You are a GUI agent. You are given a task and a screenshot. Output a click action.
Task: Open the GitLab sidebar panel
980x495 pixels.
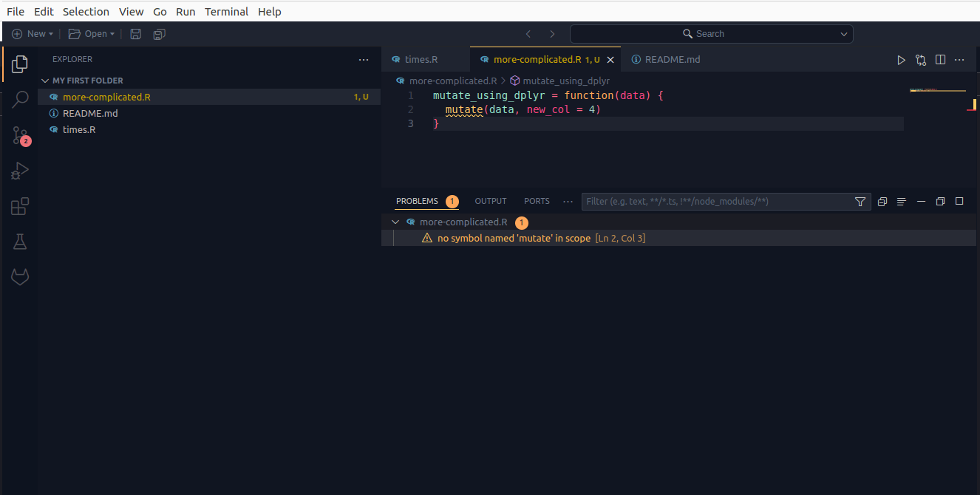[20, 277]
